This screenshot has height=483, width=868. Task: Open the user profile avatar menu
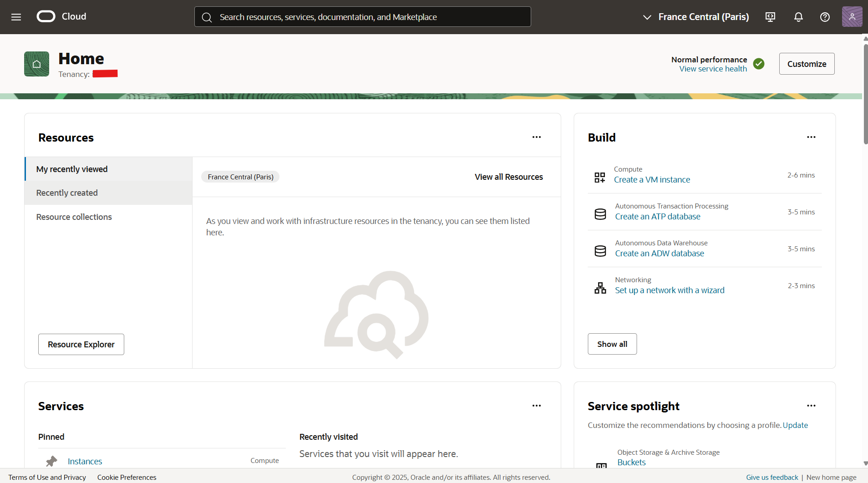tap(852, 17)
